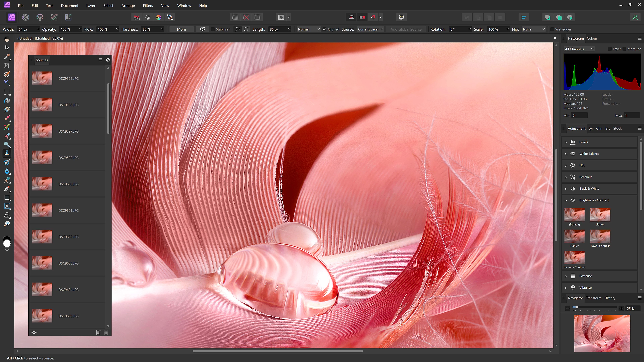Click the More brush settings button
This screenshot has width=644, height=362.
[x=181, y=29]
